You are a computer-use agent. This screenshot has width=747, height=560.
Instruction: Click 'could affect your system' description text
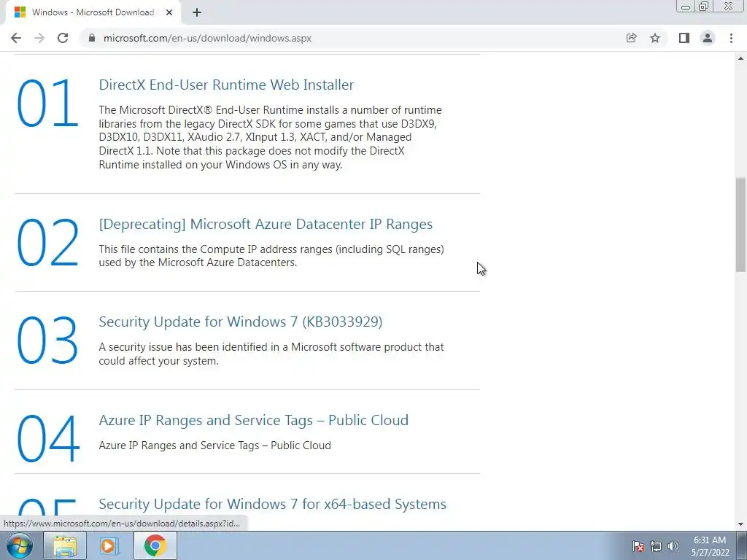click(x=158, y=361)
